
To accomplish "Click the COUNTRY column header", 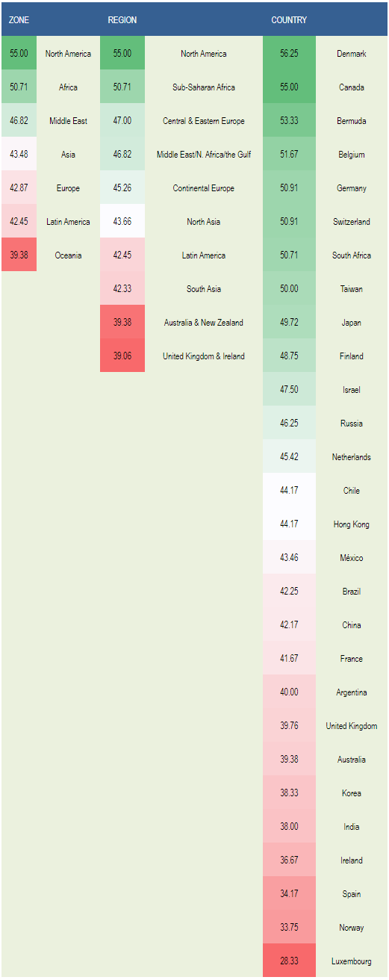I will [289, 20].
